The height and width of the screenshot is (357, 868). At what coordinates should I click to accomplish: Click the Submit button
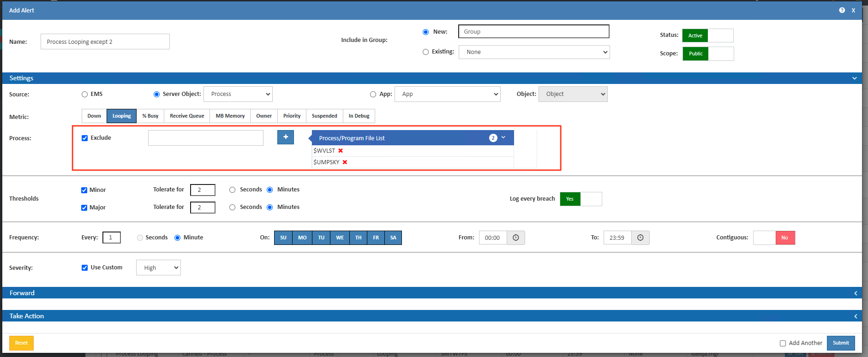pos(840,343)
